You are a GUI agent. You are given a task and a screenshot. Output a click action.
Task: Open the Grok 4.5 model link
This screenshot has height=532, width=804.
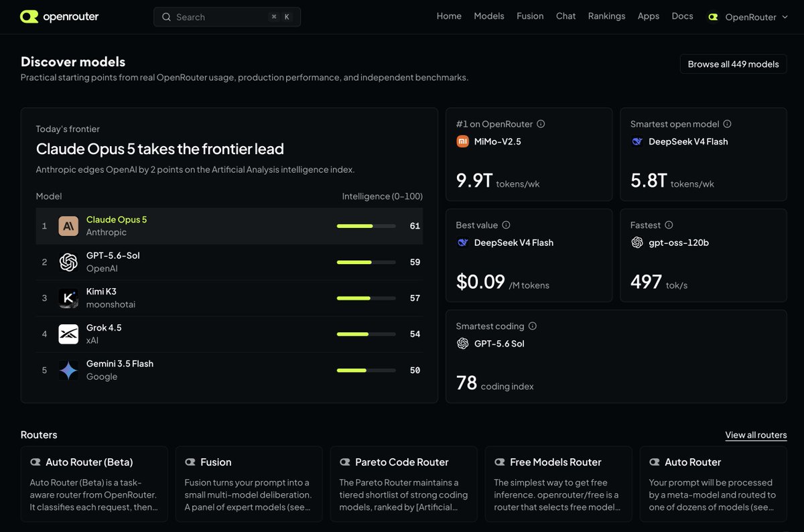(104, 328)
